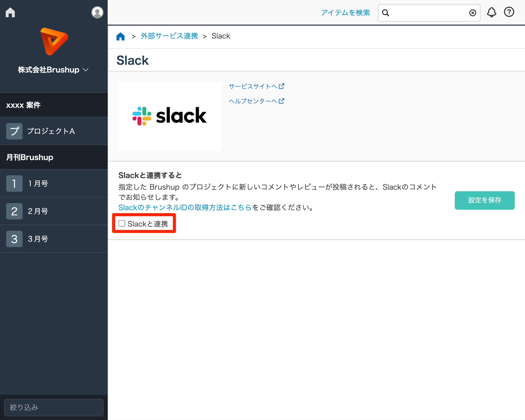
Task: Clear the search with the x icon
Action: [472, 13]
